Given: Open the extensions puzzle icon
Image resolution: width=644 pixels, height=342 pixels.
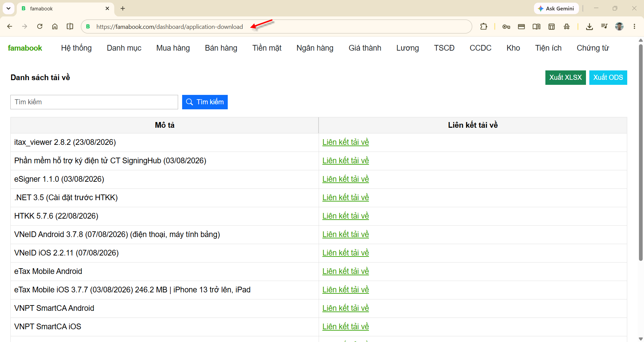Looking at the screenshot, I should pos(484,26).
